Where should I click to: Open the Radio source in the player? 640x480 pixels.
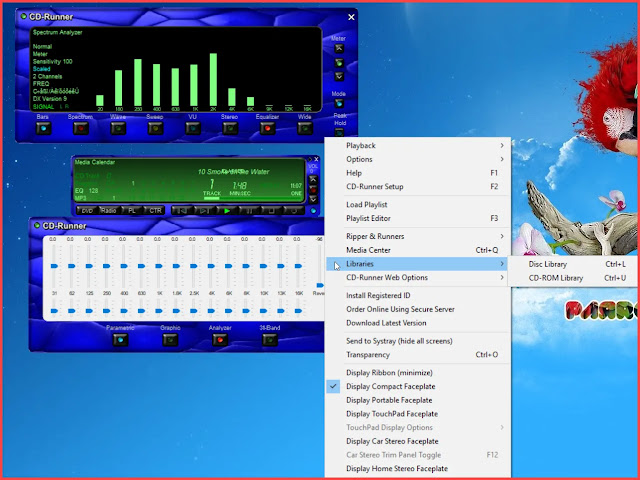(x=109, y=211)
